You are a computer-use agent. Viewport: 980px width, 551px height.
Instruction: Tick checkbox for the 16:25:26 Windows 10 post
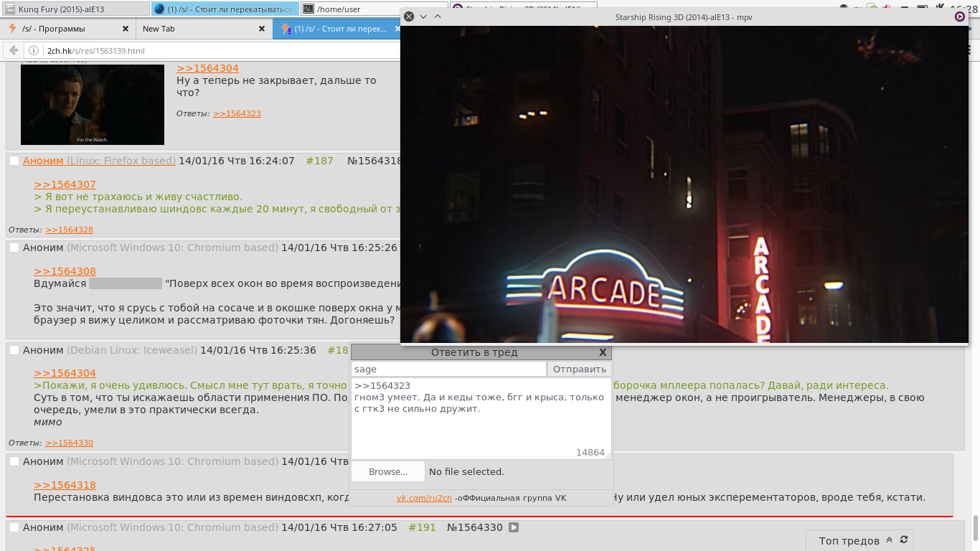[14, 248]
